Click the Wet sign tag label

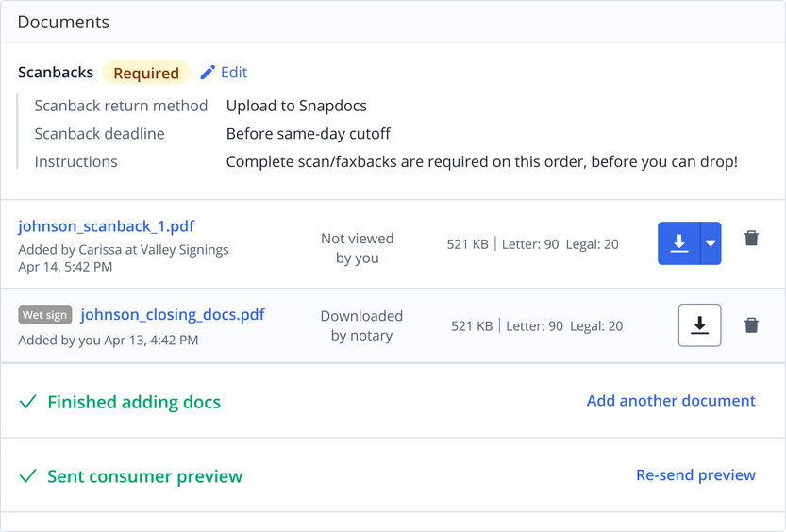(45, 315)
